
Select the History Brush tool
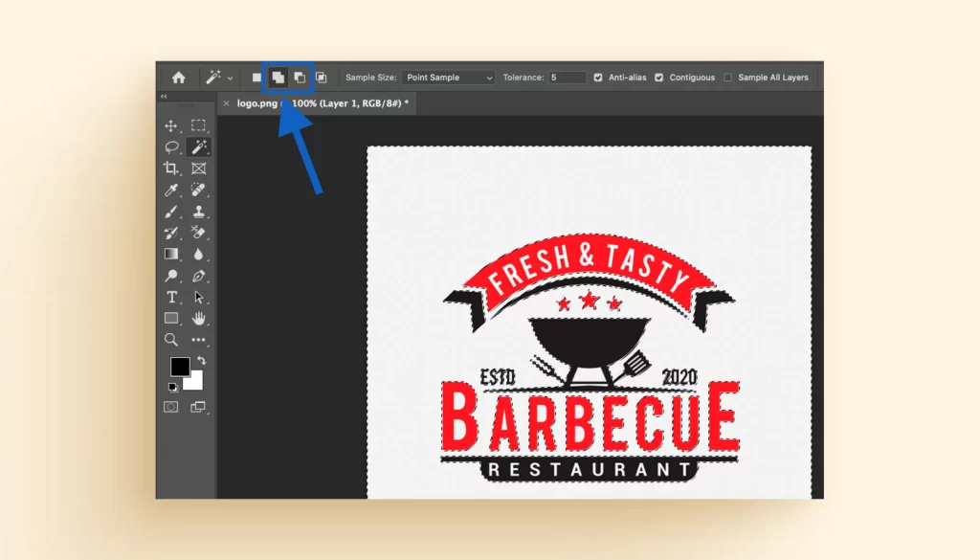pyautogui.click(x=171, y=233)
